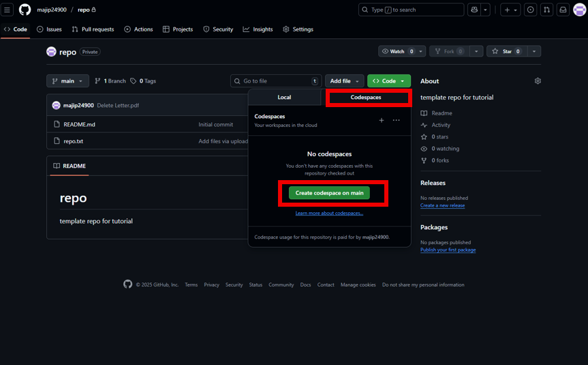This screenshot has width=588, height=365.
Task: Open the hamburger navigation menu
Action: [x=7, y=10]
